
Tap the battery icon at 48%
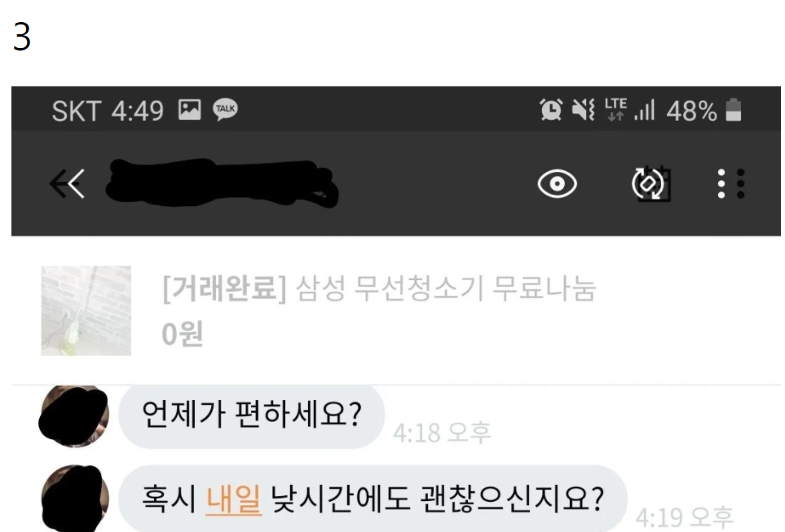[x=734, y=110]
